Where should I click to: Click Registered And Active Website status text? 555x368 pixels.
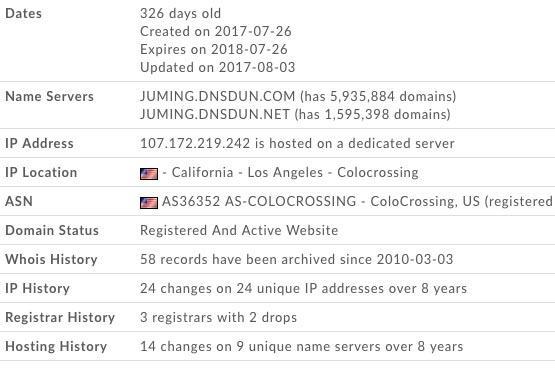pos(239,230)
